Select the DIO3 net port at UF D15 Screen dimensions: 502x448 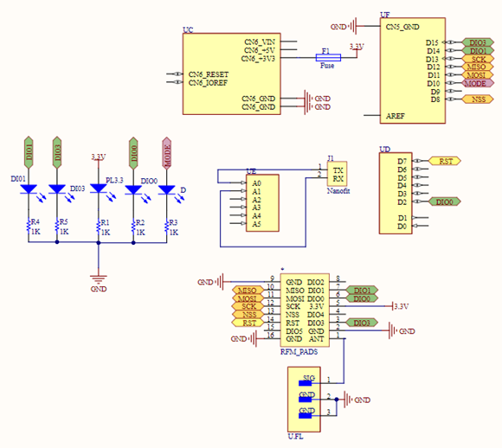pos(478,42)
